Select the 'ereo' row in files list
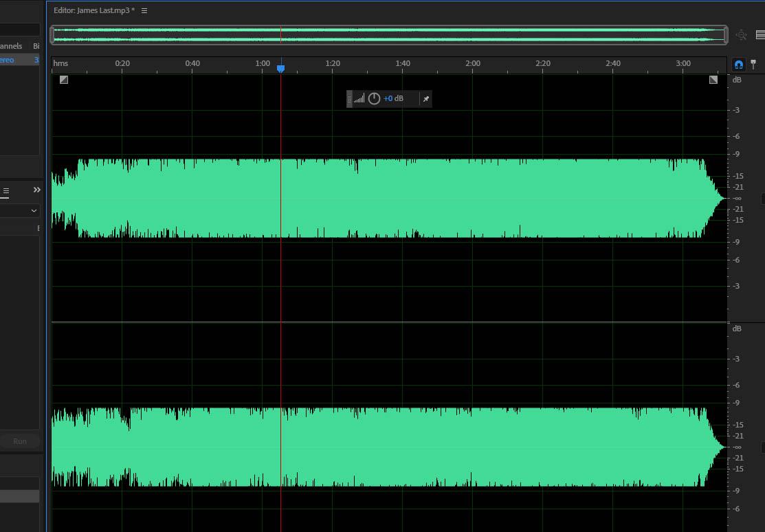The image size is (765, 532). click(x=19, y=60)
